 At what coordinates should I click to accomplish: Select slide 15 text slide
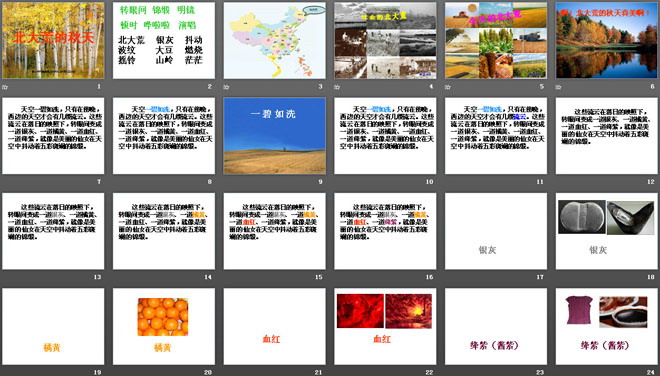pos(274,231)
